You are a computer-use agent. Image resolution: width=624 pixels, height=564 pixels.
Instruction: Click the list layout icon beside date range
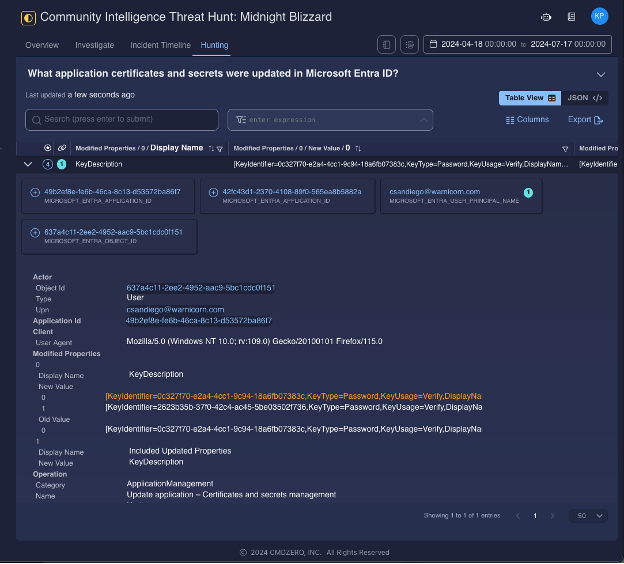pyautogui.click(x=409, y=45)
